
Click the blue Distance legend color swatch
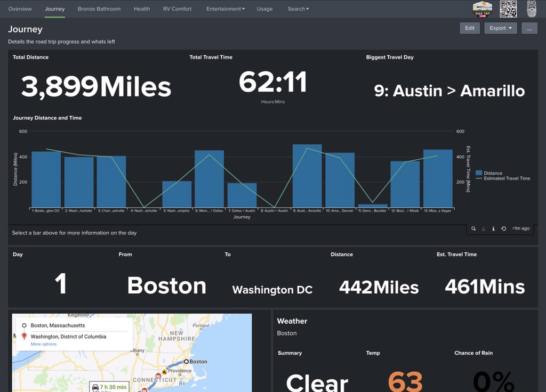tap(479, 173)
